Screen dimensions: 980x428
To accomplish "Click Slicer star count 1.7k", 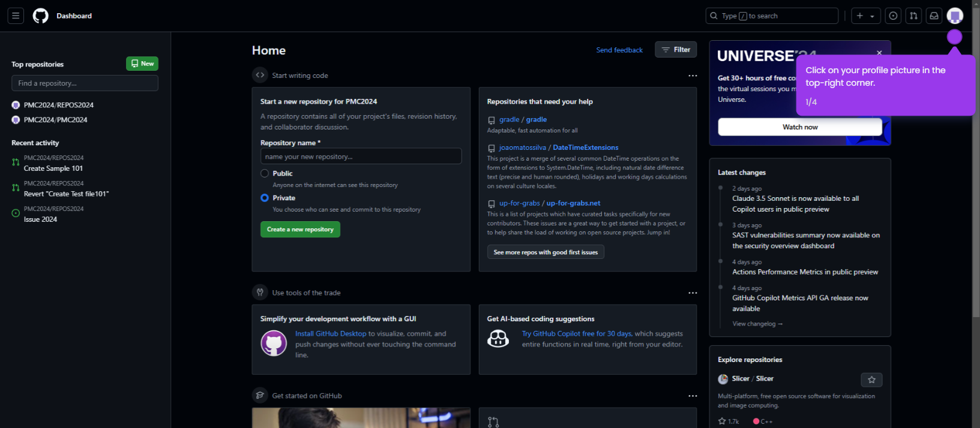I will tap(729, 421).
